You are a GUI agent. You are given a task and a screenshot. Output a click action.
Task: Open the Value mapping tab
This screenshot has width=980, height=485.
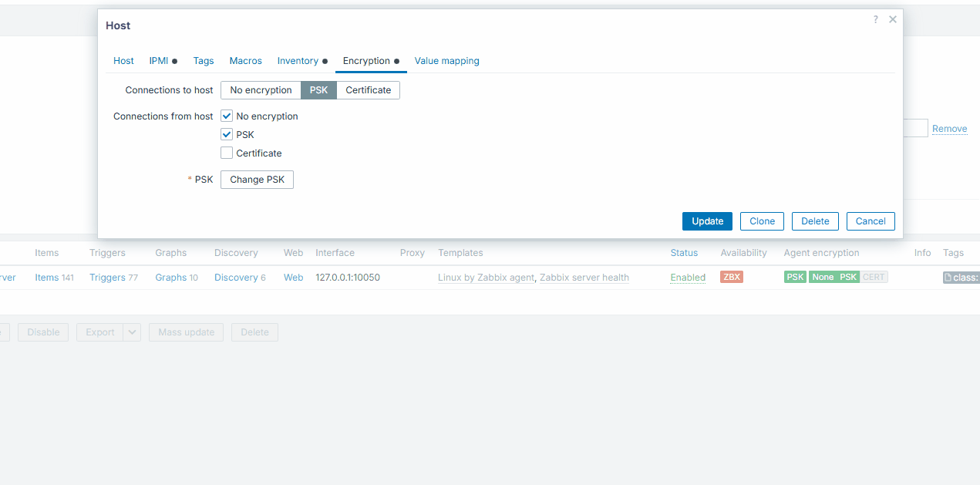pyautogui.click(x=446, y=61)
